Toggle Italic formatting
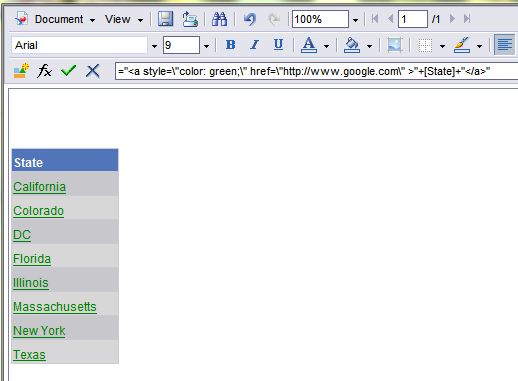This screenshot has width=518, height=381. coord(254,45)
